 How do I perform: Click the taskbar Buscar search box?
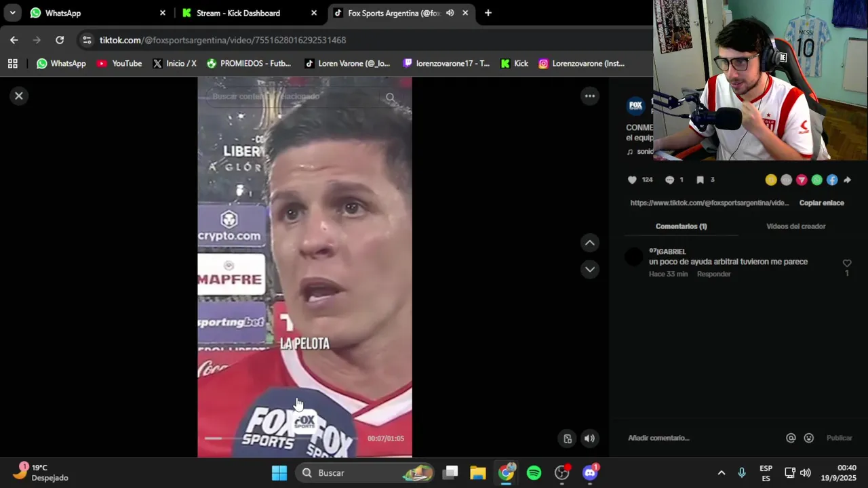pos(365,473)
